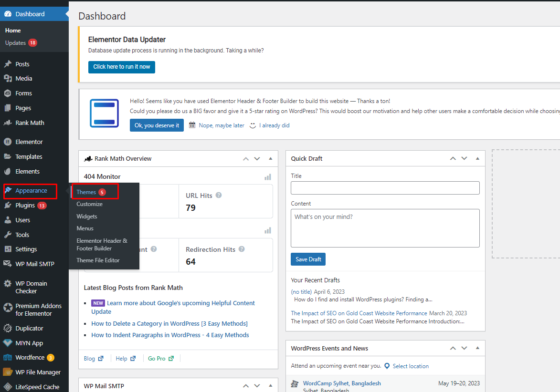Open WordCamp Sylhet, Bangladesh event link
This screenshot has height=392, width=560.
[342, 383]
